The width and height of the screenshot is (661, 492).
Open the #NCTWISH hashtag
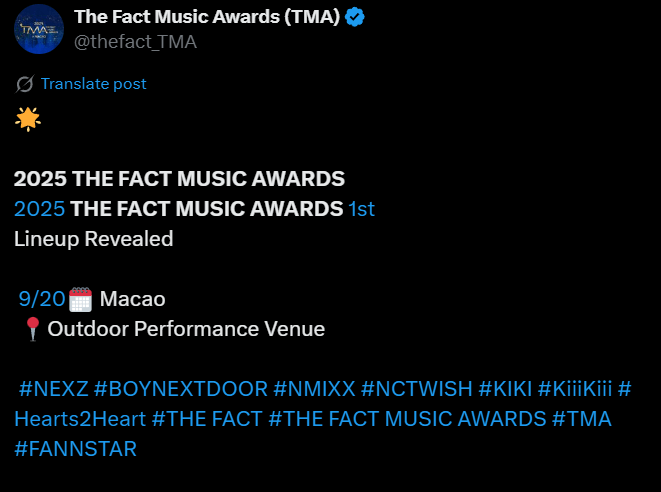[416, 389]
